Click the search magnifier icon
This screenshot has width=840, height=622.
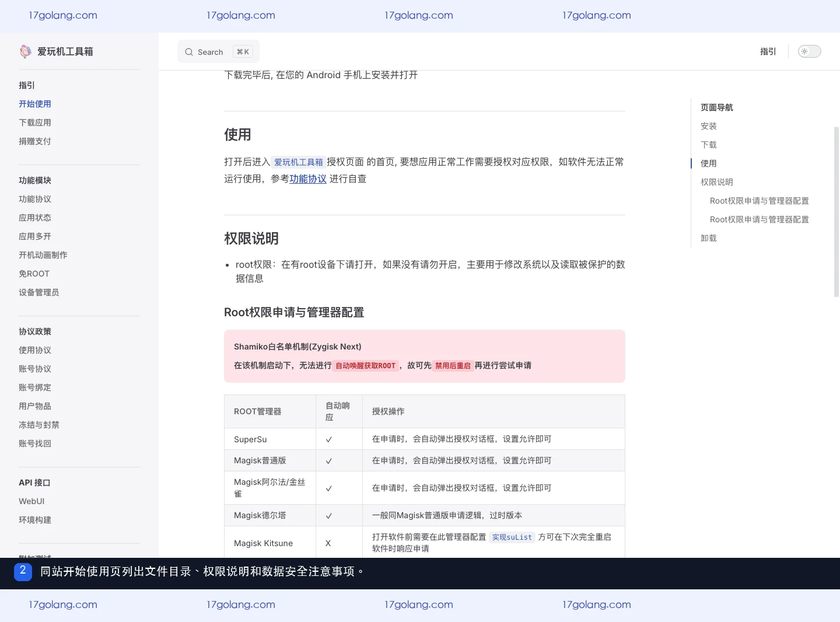click(x=189, y=52)
